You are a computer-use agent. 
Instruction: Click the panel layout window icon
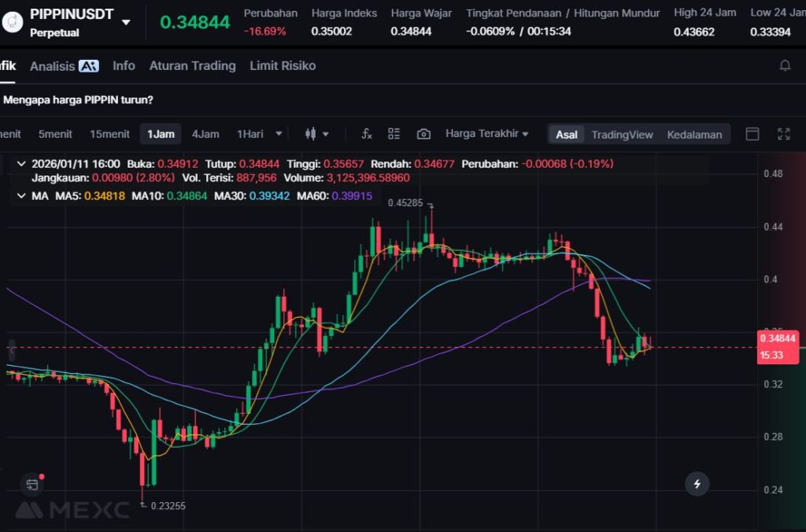point(752,134)
